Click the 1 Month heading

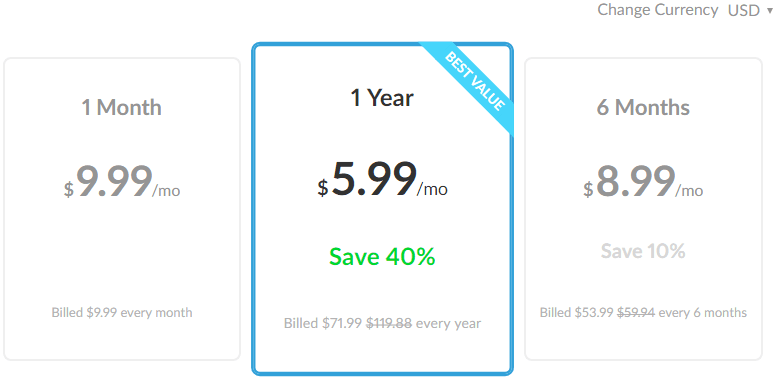pos(121,107)
